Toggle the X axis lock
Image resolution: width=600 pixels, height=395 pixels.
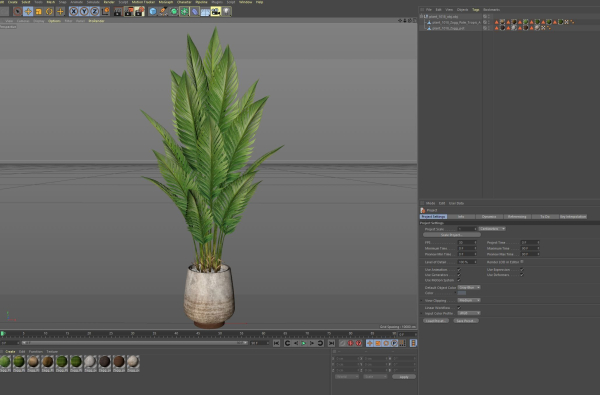[x=73, y=11]
